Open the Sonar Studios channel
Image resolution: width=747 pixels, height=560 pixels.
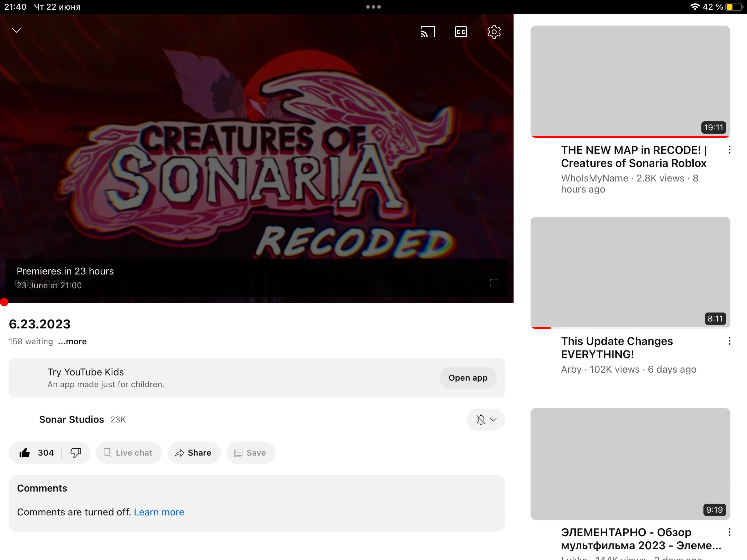point(71,419)
